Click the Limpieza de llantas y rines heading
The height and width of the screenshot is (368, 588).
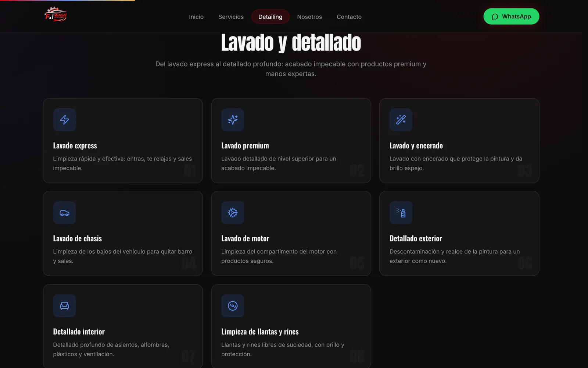coord(260,332)
